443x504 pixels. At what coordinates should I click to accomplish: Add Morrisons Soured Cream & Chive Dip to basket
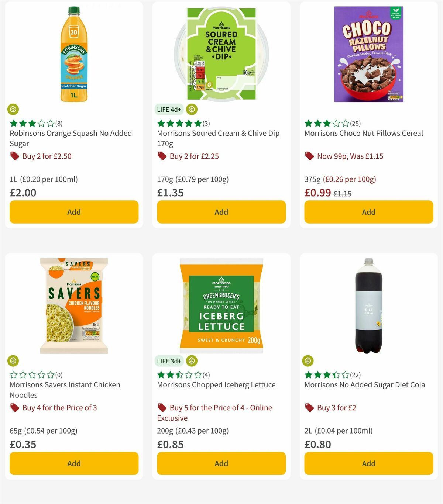(221, 212)
